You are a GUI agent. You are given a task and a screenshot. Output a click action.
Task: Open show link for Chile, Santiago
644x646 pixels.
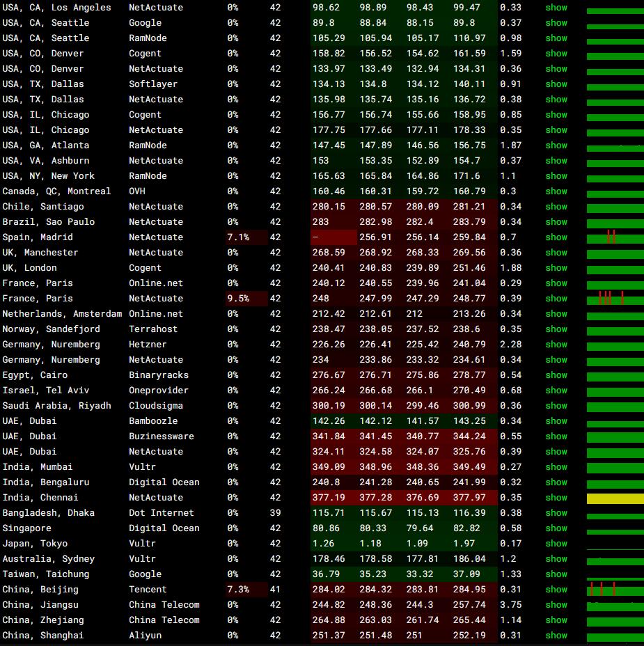tap(556, 207)
